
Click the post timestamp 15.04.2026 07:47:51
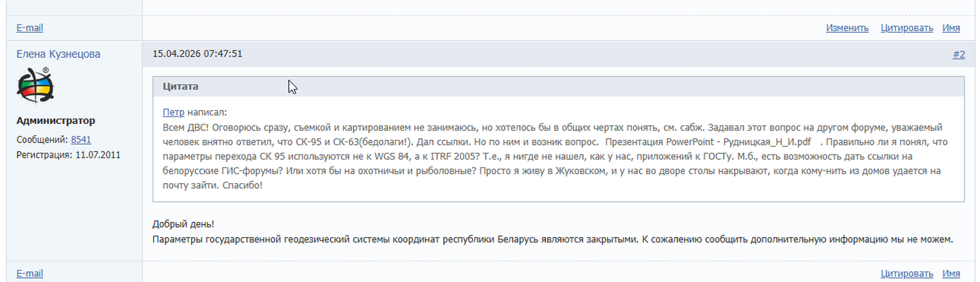click(197, 54)
